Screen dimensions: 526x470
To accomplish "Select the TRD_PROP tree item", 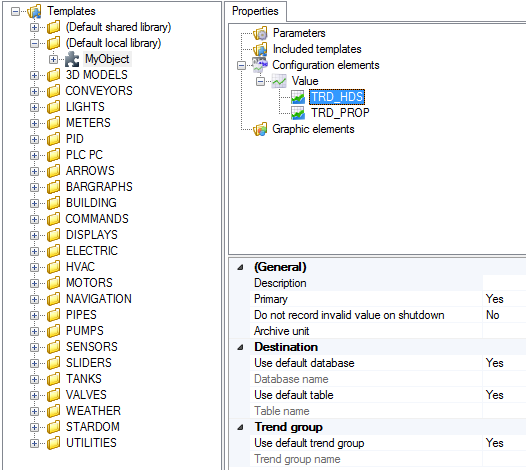I will tap(340, 113).
